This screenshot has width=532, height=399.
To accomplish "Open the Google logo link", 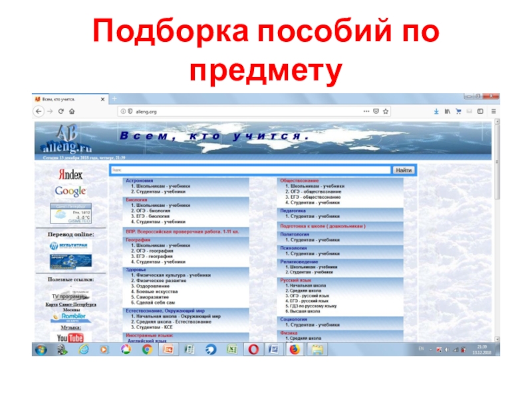I will pos(70,191).
